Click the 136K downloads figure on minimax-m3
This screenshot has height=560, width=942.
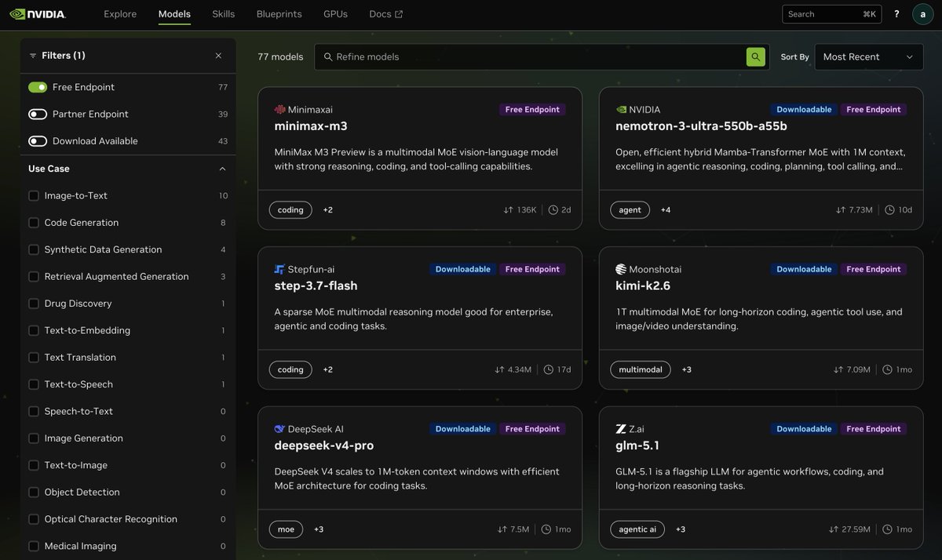(x=526, y=210)
